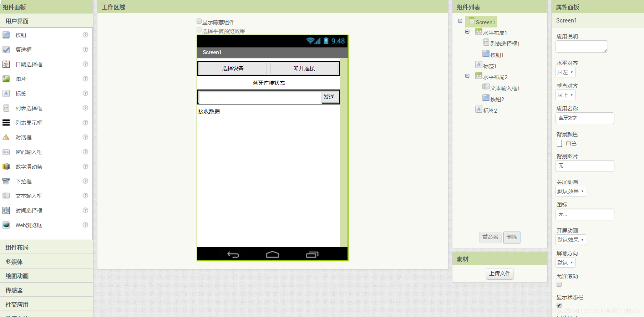
Task: Toggle 选择平板预览效果 checkbox
Action: tap(199, 30)
